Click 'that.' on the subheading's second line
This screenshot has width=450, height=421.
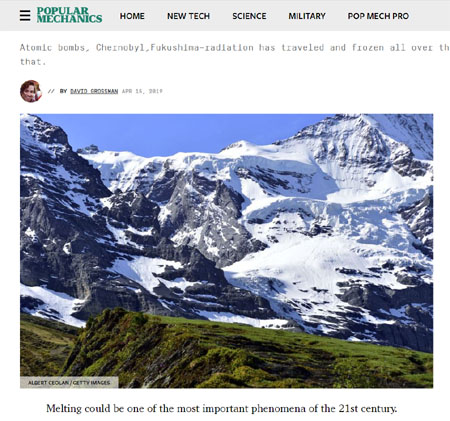tap(33, 62)
